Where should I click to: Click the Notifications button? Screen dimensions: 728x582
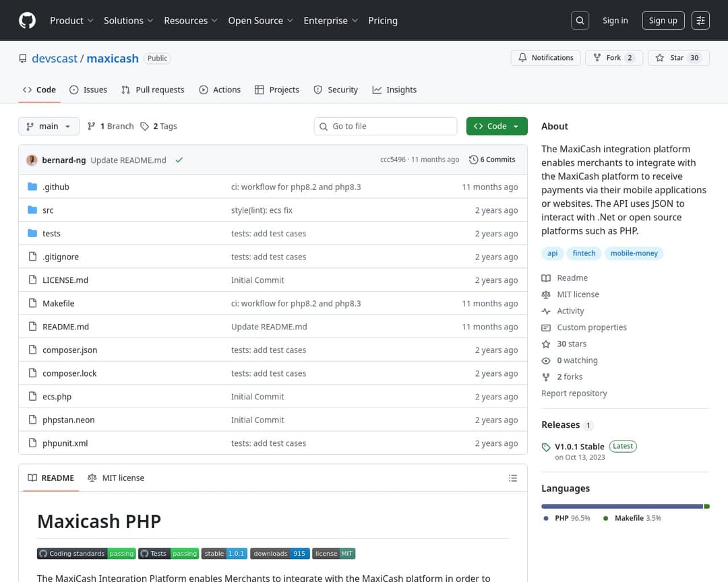[545, 58]
